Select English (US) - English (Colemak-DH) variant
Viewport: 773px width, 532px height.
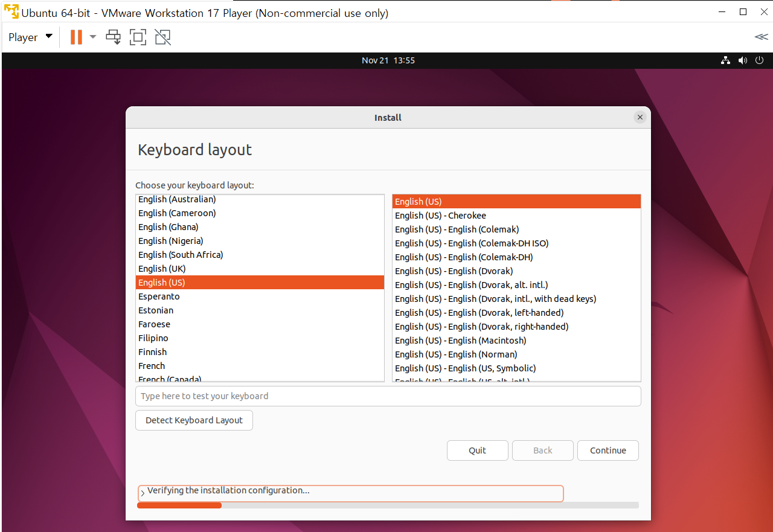point(516,257)
